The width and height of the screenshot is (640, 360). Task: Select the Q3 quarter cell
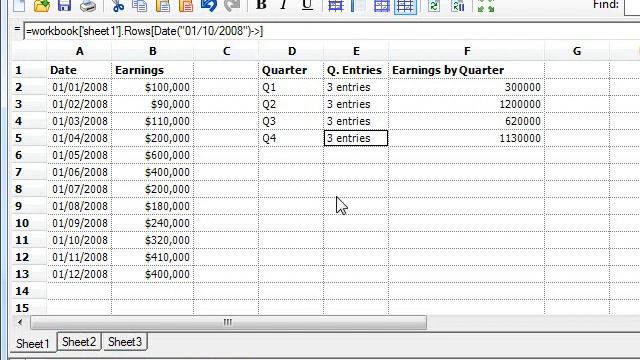point(291,121)
